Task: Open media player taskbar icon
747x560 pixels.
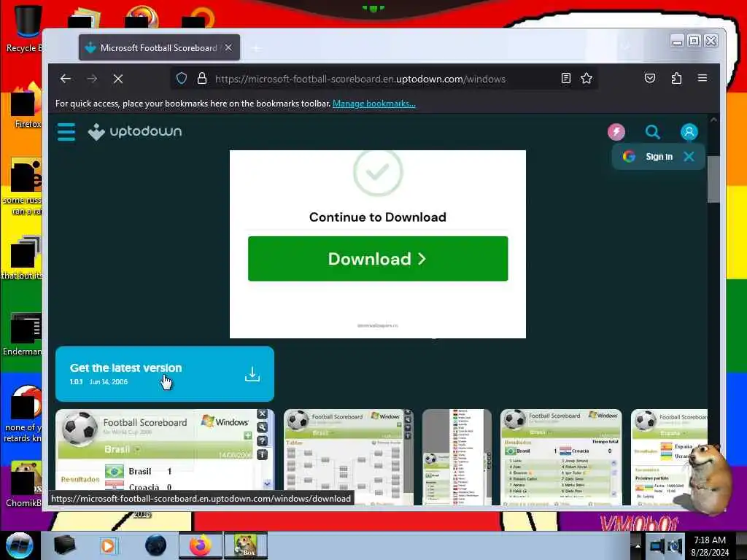Action: tap(108, 545)
